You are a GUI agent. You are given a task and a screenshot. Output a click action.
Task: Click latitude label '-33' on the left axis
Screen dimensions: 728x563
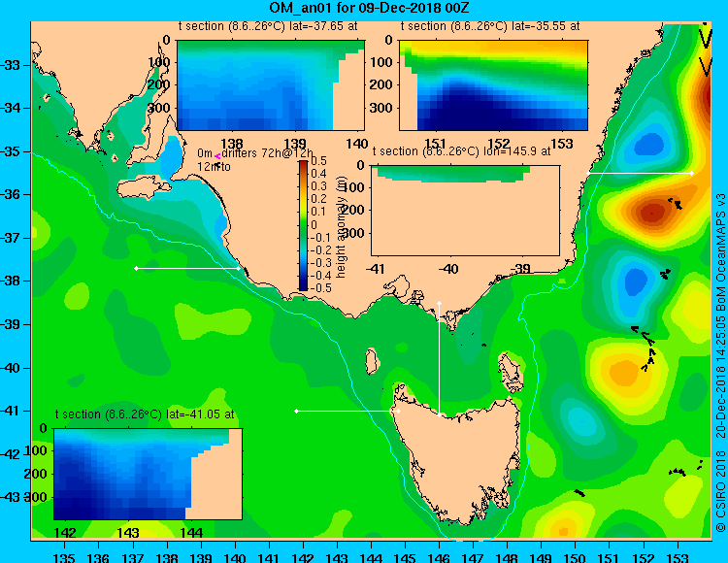pyautogui.click(x=11, y=65)
